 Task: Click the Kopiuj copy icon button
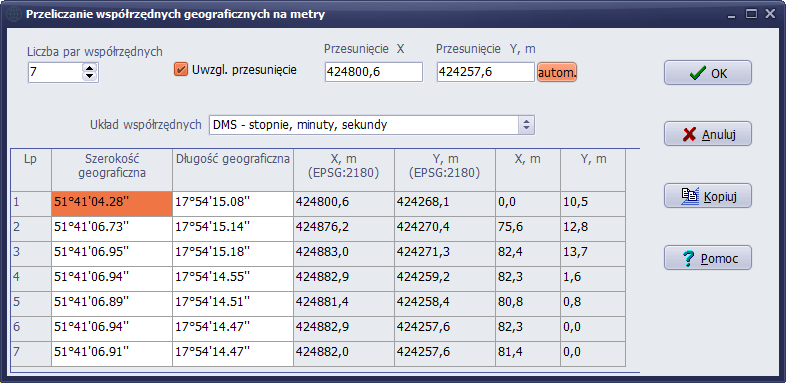point(708,196)
